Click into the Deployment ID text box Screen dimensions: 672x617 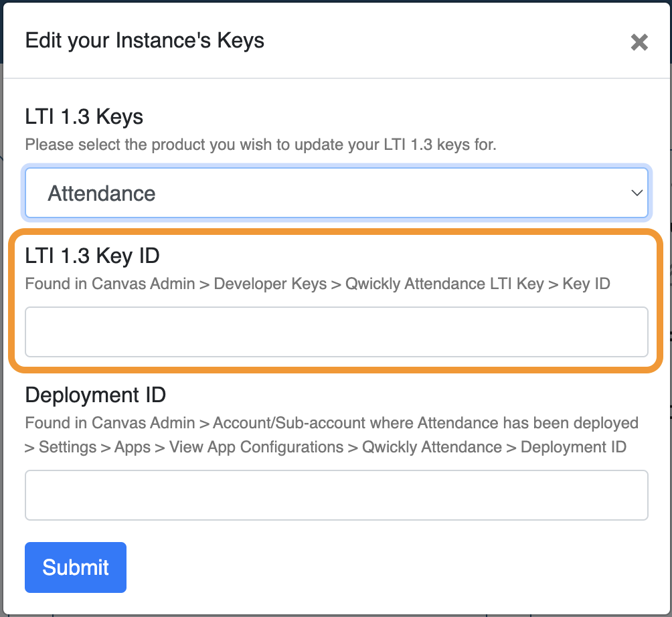click(x=336, y=495)
